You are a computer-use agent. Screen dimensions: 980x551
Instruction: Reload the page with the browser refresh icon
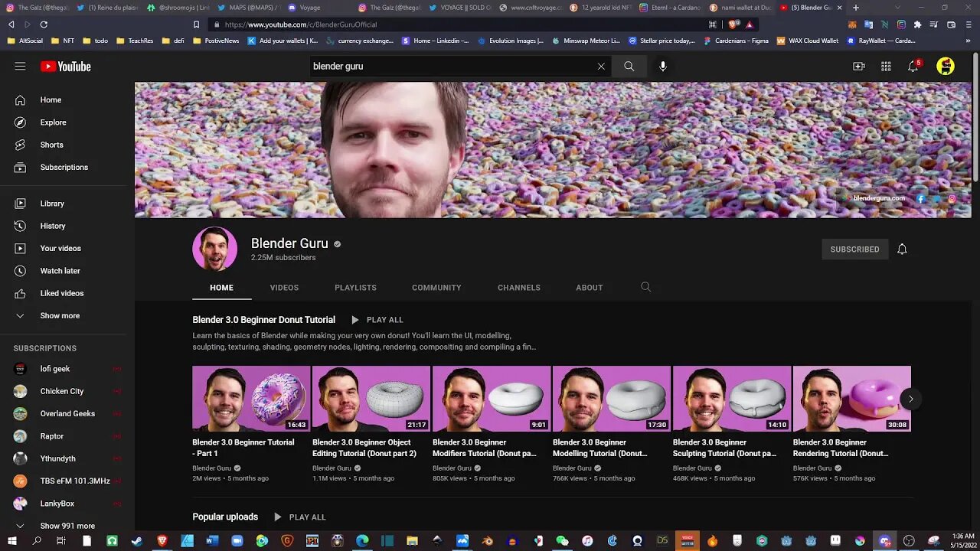coord(44,24)
